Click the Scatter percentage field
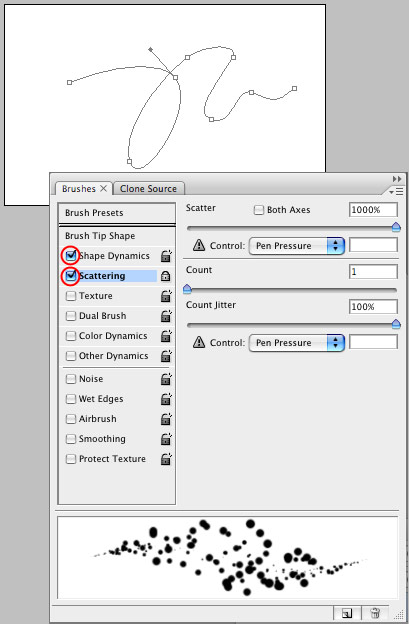Screen dimensions: 409x624 tap(373, 210)
